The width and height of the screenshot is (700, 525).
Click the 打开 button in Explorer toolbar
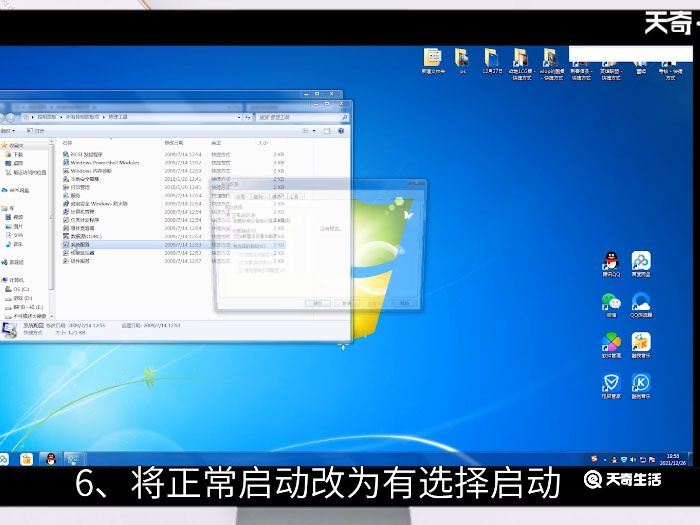coord(35,131)
